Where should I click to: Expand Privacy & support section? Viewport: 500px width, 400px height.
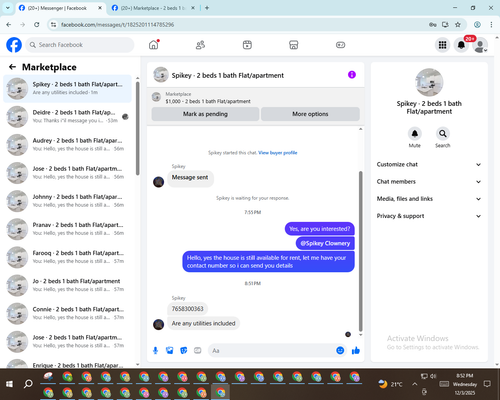[x=429, y=216]
